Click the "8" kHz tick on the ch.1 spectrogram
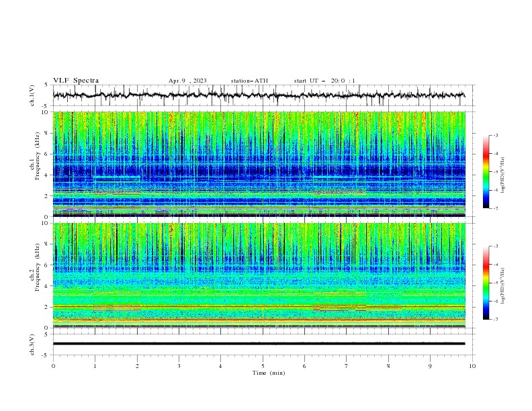The image size is (532, 411). coord(48,133)
